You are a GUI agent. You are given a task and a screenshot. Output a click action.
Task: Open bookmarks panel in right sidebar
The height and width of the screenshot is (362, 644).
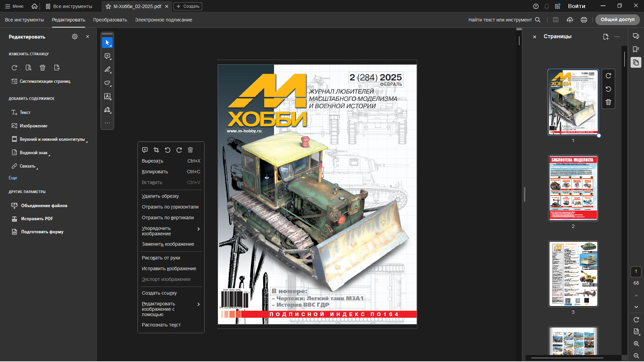pos(636,49)
